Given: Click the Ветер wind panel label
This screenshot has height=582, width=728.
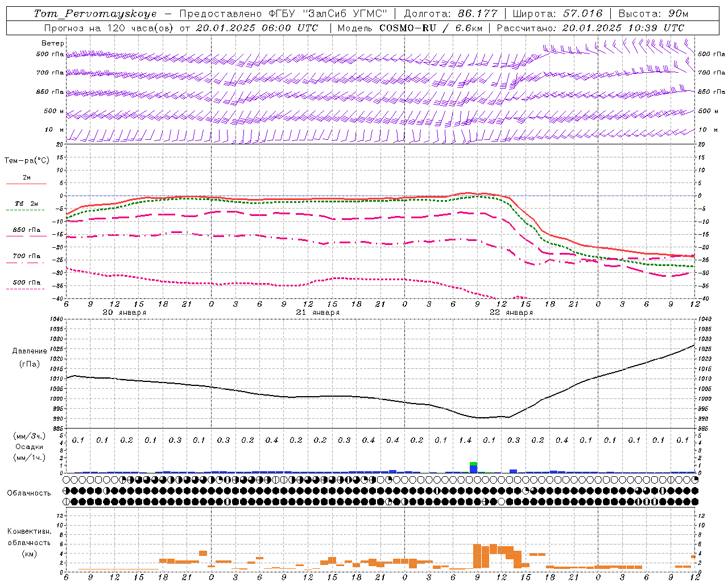Looking at the screenshot, I should pyautogui.click(x=53, y=43).
